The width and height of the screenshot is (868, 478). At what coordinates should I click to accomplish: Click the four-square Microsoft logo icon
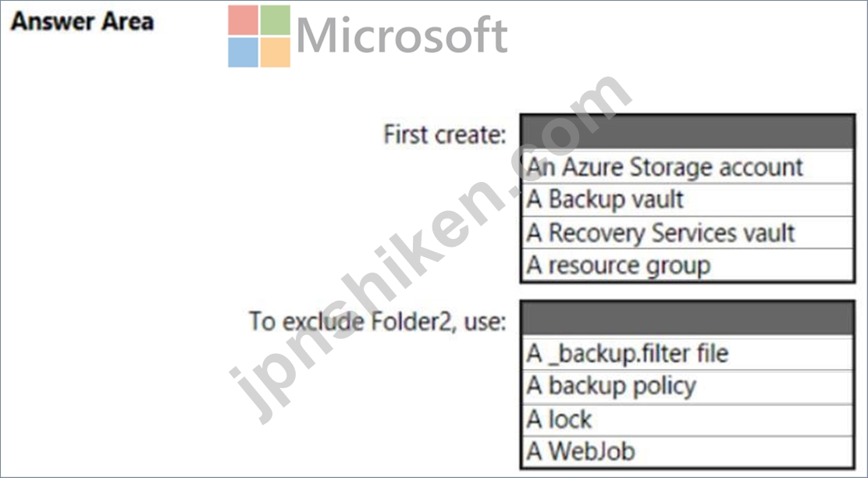click(x=259, y=36)
